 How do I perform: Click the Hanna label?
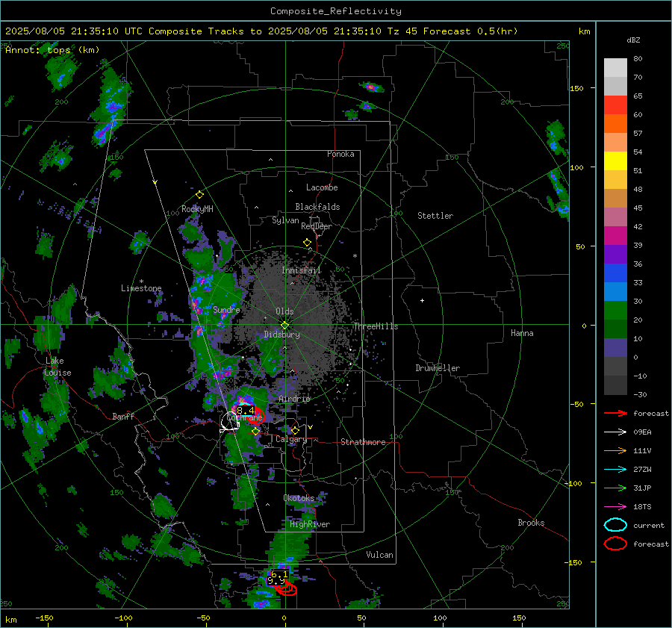click(522, 333)
